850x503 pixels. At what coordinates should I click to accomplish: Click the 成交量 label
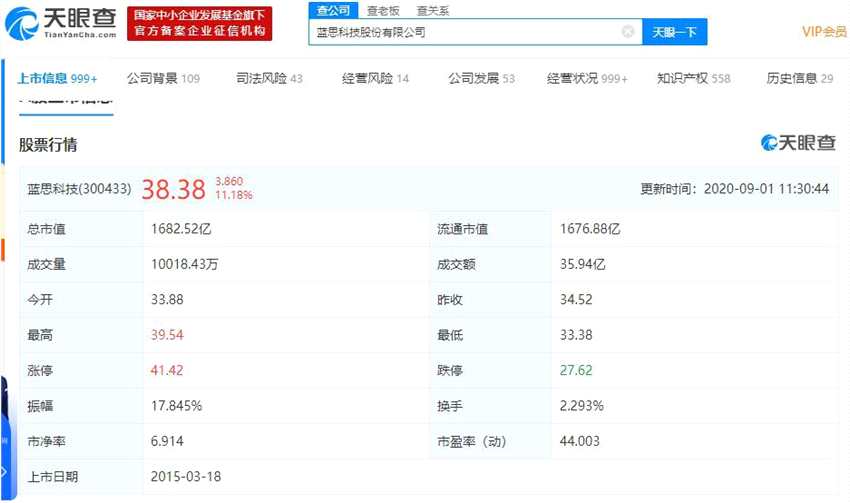point(46,265)
